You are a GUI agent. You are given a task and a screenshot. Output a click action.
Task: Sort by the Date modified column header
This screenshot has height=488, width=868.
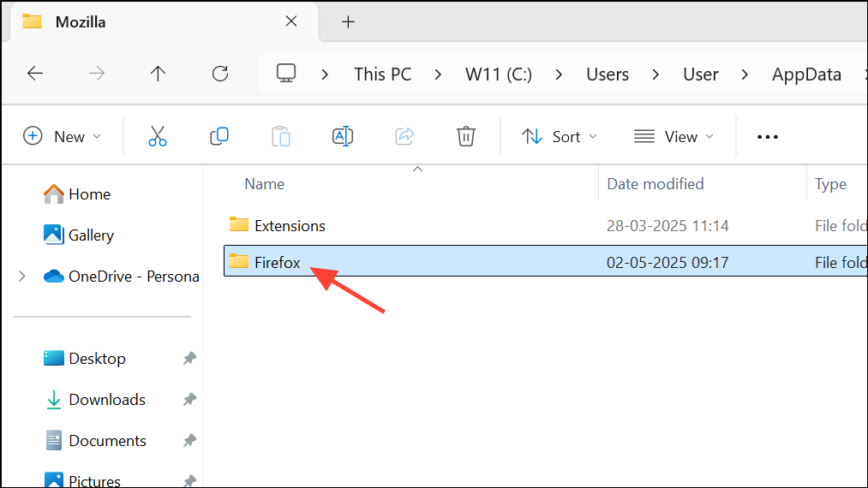pos(655,184)
